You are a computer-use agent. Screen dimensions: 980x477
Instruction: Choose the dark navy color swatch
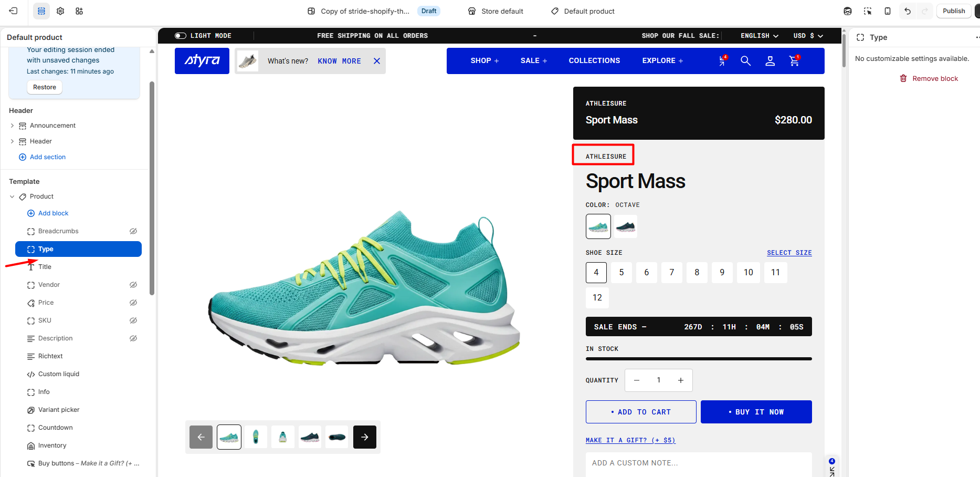pos(626,226)
